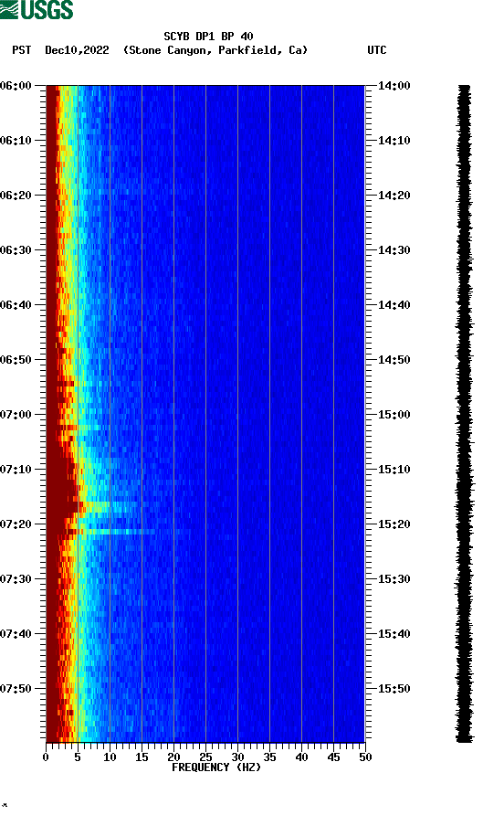The width and height of the screenshot is (504, 815).
Task: Click the '15:00' UTC time label
Action: pyautogui.click(x=394, y=415)
